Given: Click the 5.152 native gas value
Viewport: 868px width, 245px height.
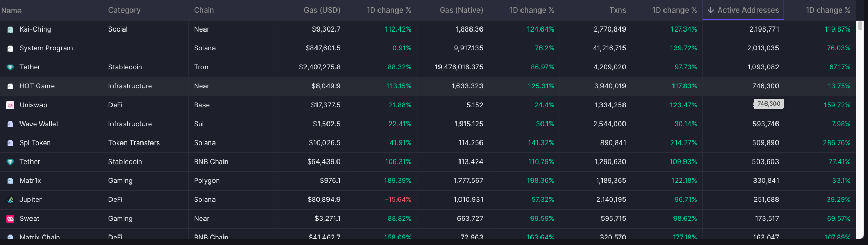Looking at the screenshot, I should [x=475, y=105].
